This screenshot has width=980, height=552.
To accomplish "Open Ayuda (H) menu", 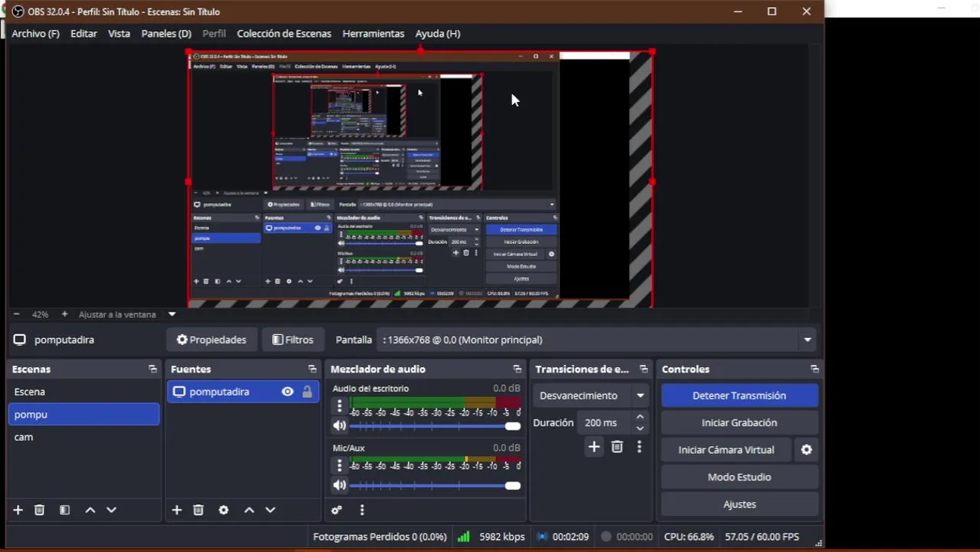I will coord(438,34).
